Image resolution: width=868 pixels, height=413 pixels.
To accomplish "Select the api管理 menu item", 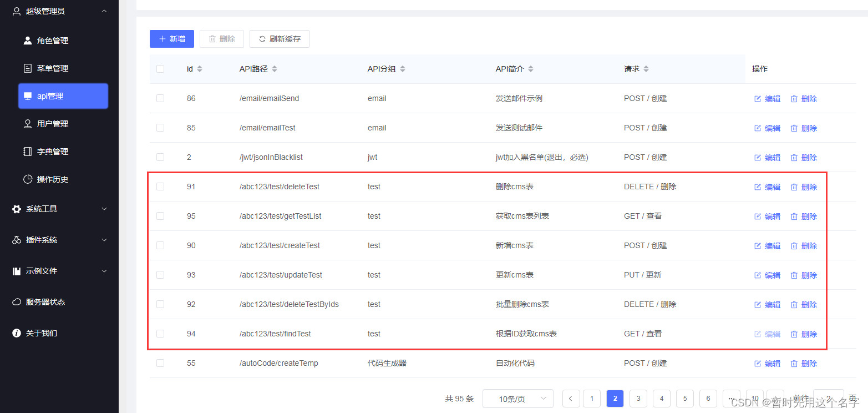I will pyautogui.click(x=63, y=96).
